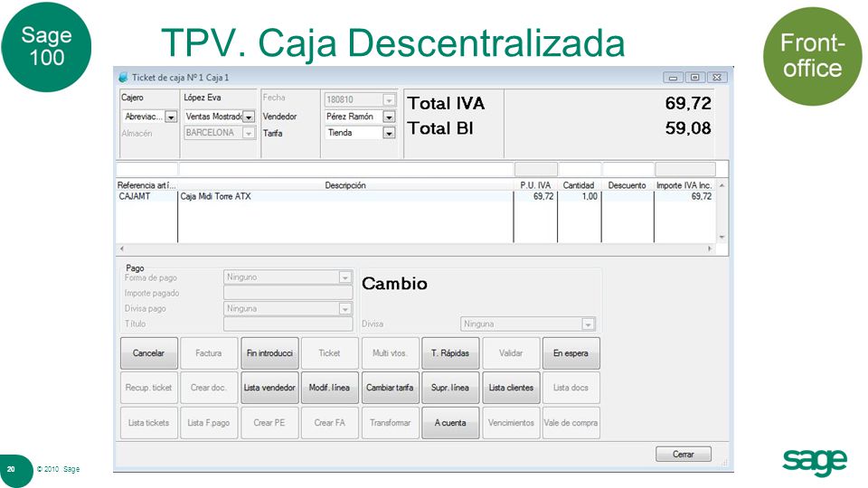The height and width of the screenshot is (488, 868).
Task: Click the 1,00 quantity cell
Action: point(590,196)
